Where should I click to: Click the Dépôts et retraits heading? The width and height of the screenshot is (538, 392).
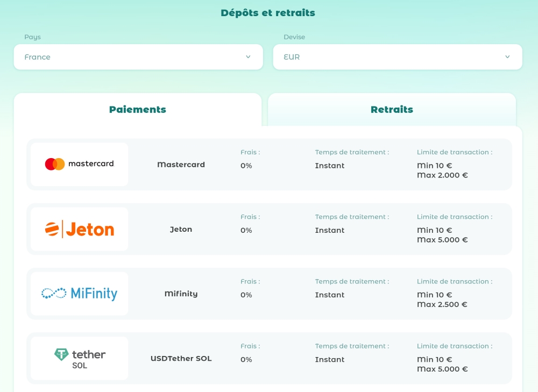pyautogui.click(x=268, y=13)
